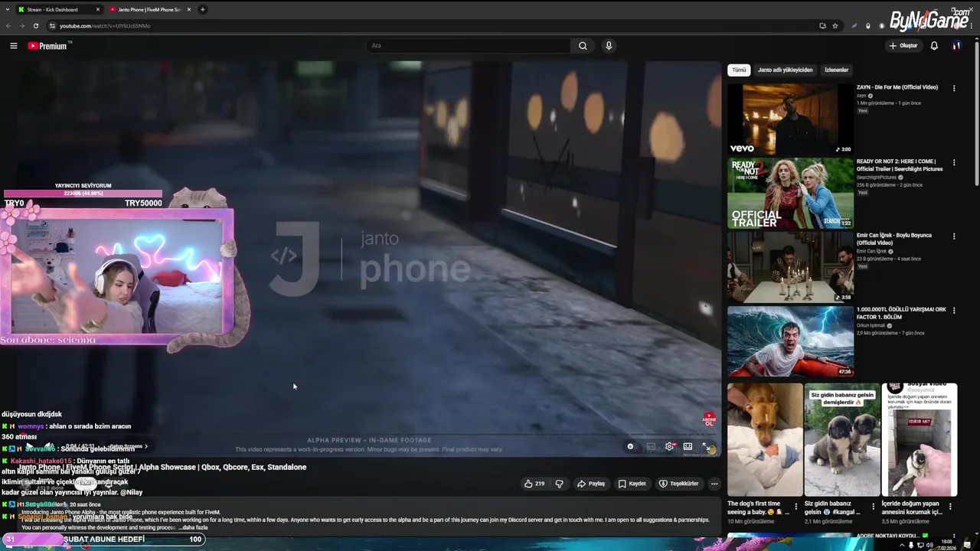The height and width of the screenshot is (551, 980).
Task: Start voice search with microphone icon
Action: point(609,46)
